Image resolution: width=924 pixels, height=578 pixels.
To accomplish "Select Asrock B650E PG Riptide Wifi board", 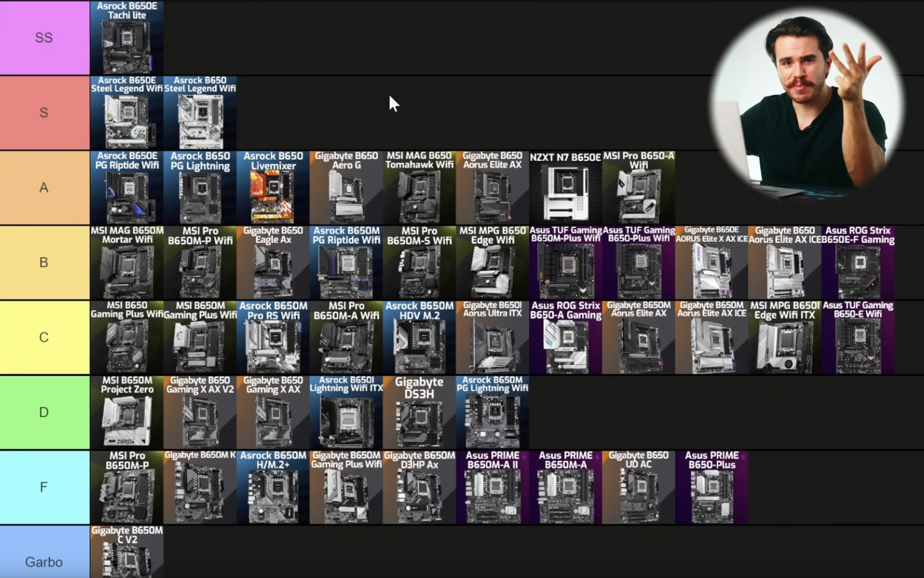I will [127, 188].
